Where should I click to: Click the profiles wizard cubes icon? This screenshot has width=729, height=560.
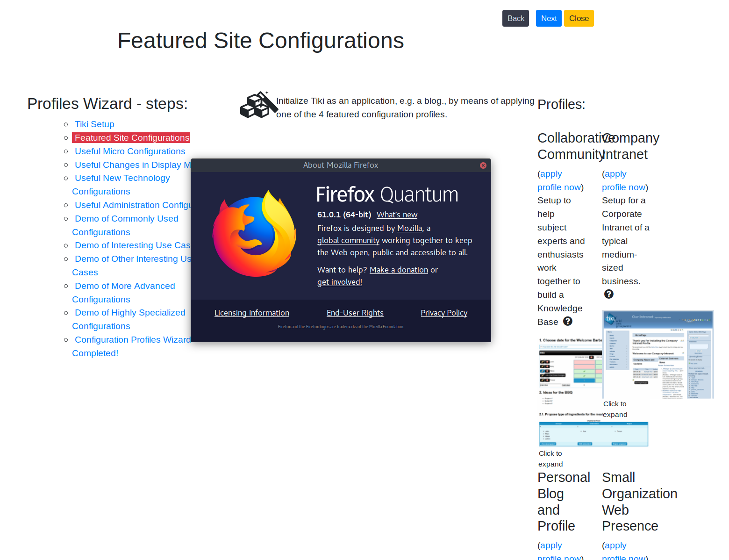coord(258,105)
